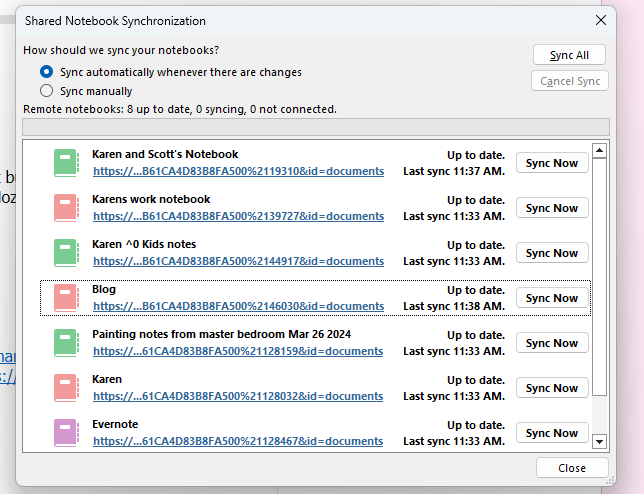644x494 pixels.
Task: Click the Cancel Sync button
Action: pos(570,81)
